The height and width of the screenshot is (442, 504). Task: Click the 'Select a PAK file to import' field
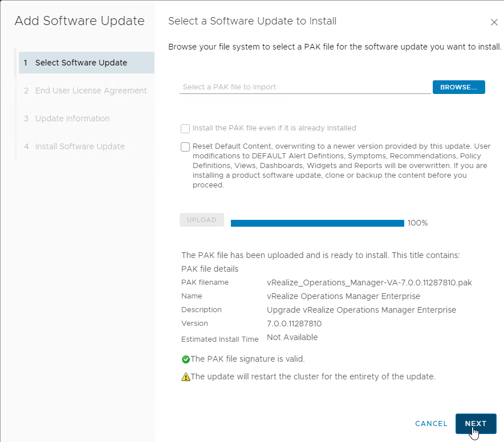tap(305, 87)
